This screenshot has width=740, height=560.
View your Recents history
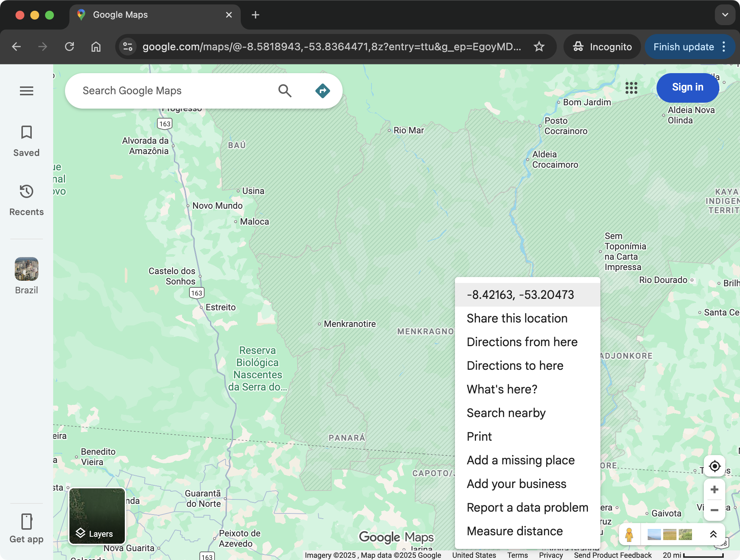pyautogui.click(x=26, y=199)
